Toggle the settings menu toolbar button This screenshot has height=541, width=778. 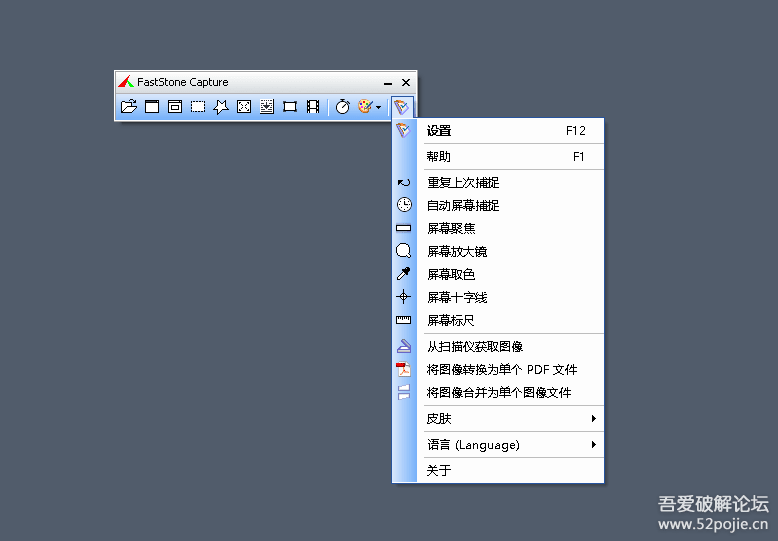pyautogui.click(x=401, y=107)
